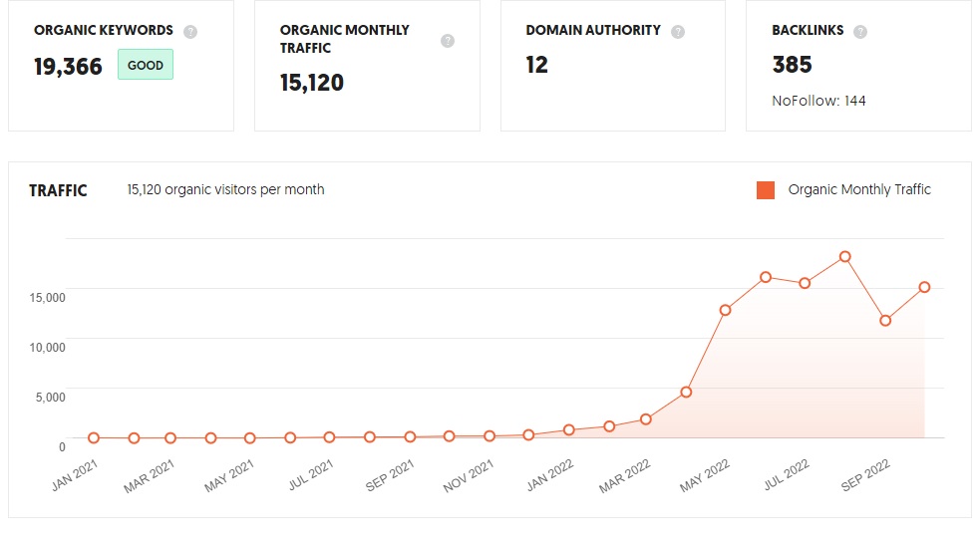
Task: Click the NoFollow: 144 text
Action: pyautogui.click(x=819, y=101)
